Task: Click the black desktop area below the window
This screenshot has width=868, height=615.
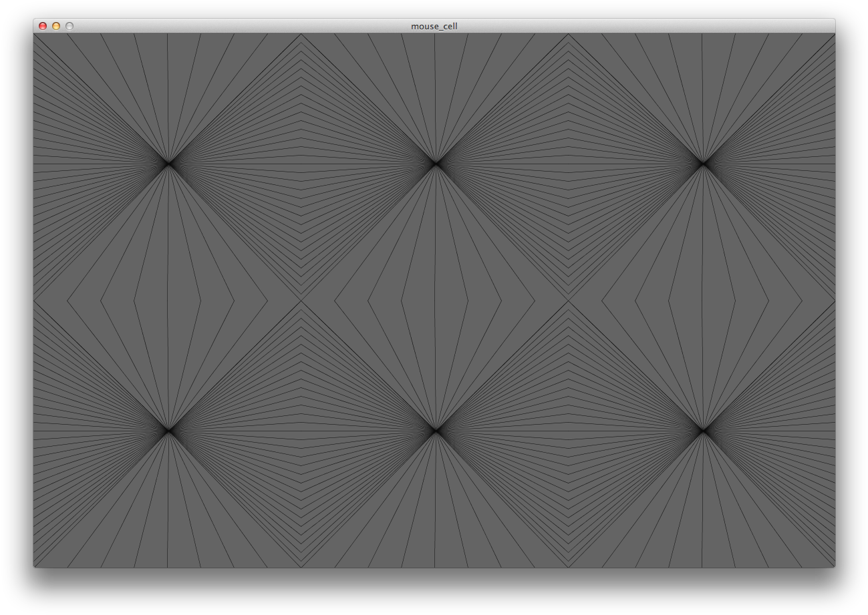Action: [x=434, y=592]
